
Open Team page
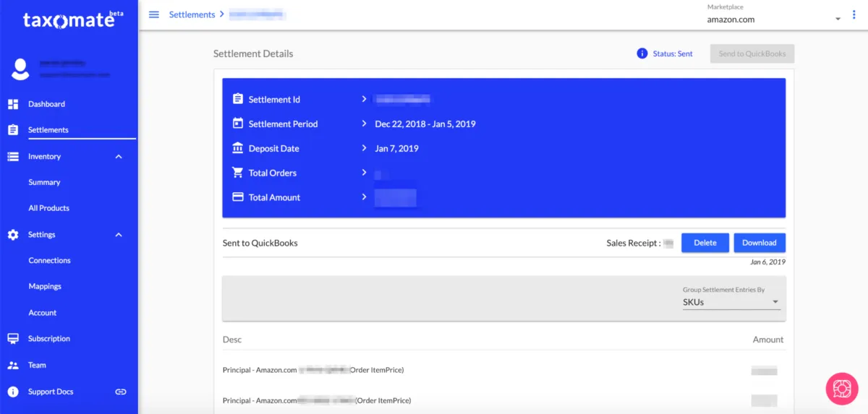tap(37, 365)
